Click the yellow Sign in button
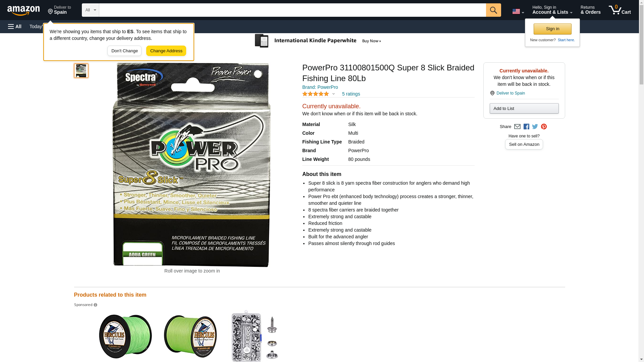The width and height of the screenshot is (644, 362). (552, 29)
